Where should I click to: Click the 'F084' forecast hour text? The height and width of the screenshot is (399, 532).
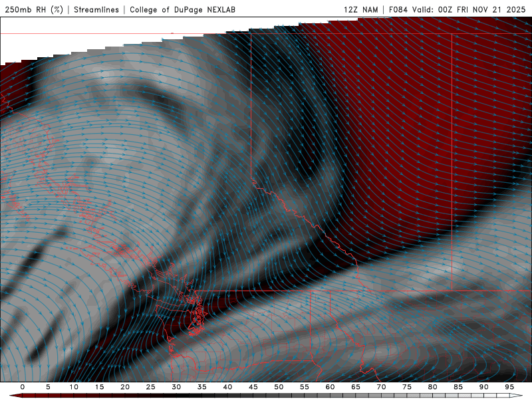pos(398,10)
